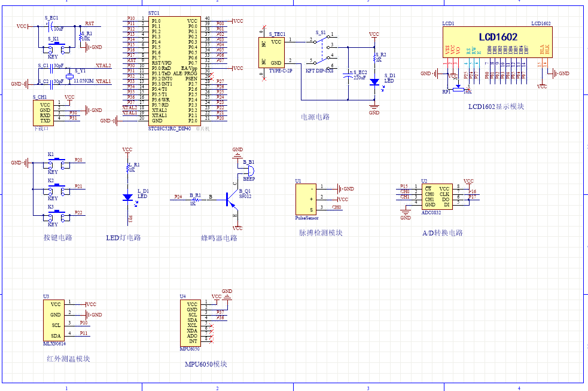The width and height of the screenshot is (588, 391).
Task: Click the 'CH0' net label at PulseSensor
Action: [337, 207]
